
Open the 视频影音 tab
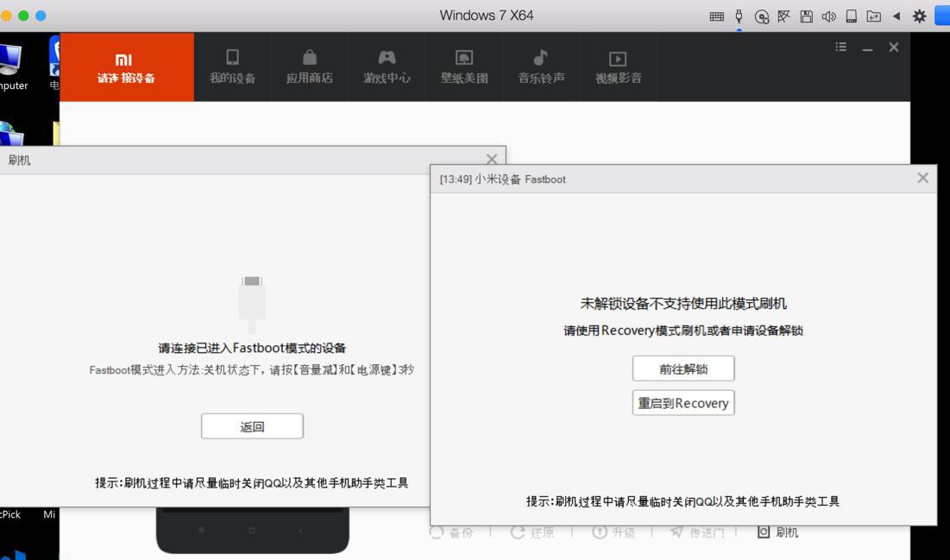[618, 66]
